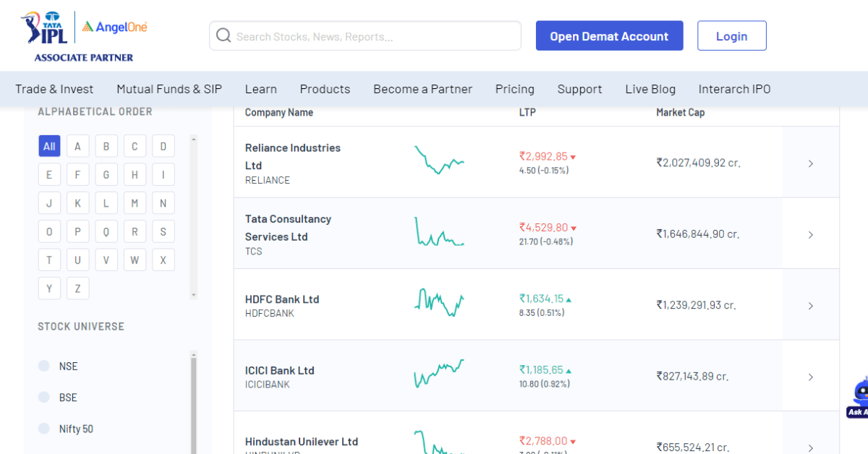
Task: Click the search magnifier icon
Action: 223,35
